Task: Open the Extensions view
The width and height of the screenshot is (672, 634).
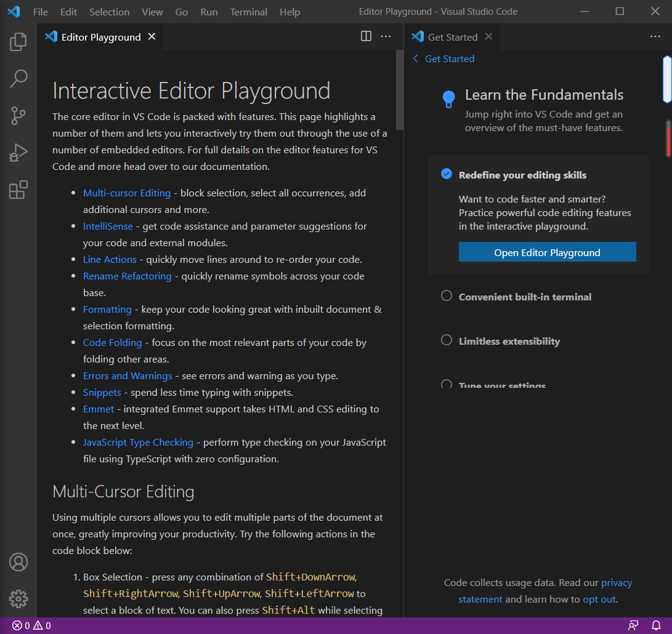Action: pyautogui.click(x=18, y=190)
